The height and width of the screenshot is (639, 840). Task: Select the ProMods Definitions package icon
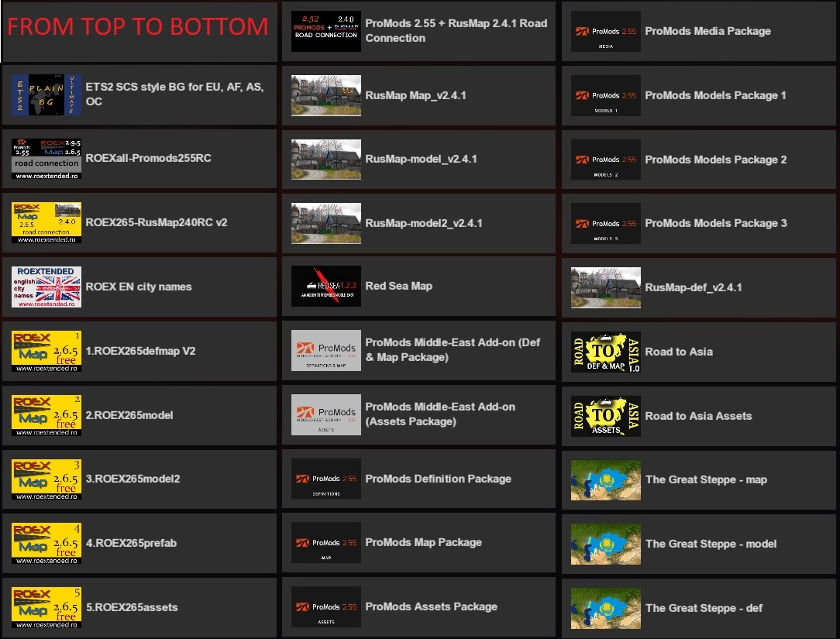(x=325, y=479)
